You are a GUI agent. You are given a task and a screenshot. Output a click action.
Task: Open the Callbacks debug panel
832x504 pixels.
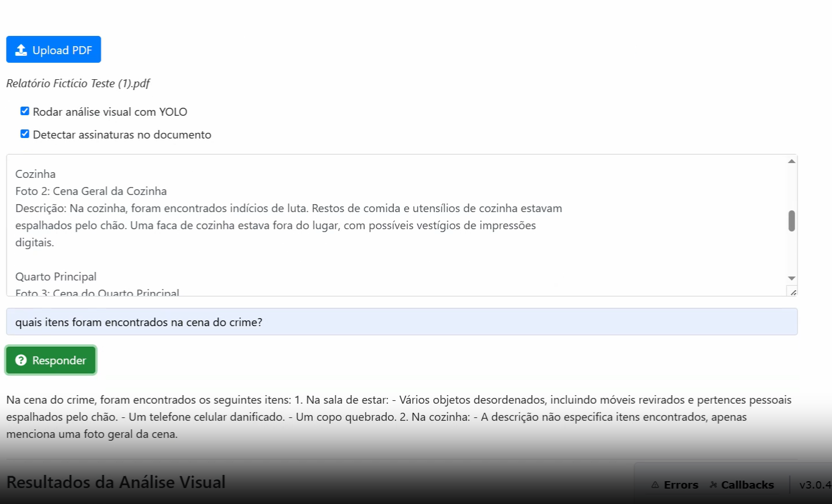point(742,485)
